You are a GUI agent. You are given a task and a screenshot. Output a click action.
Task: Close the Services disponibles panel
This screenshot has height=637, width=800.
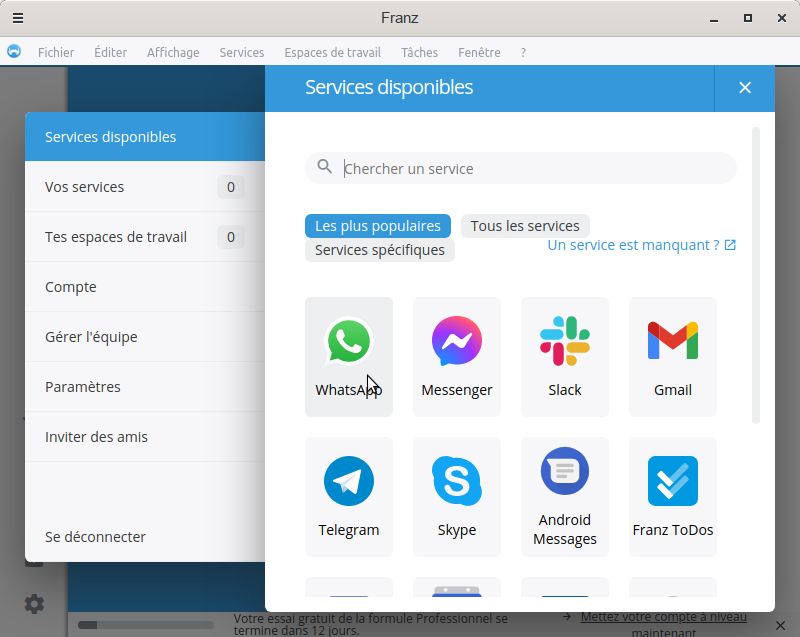click(x=744, y=88)
